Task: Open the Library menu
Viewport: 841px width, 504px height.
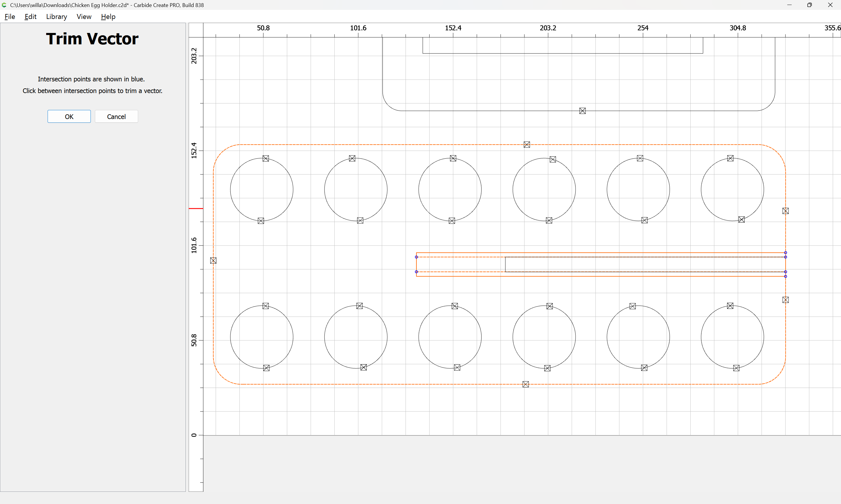Action: (x=56, y=17)
